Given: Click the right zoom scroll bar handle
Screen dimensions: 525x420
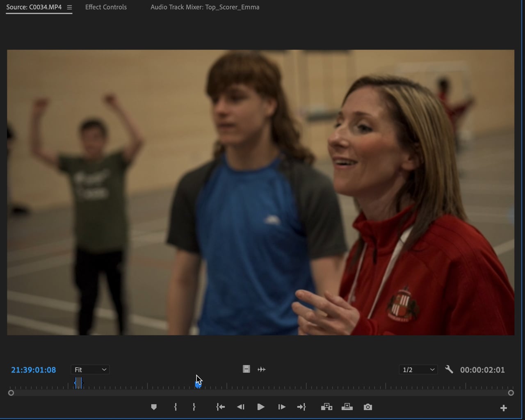Looking at the screenshot, I should (511, 393).
